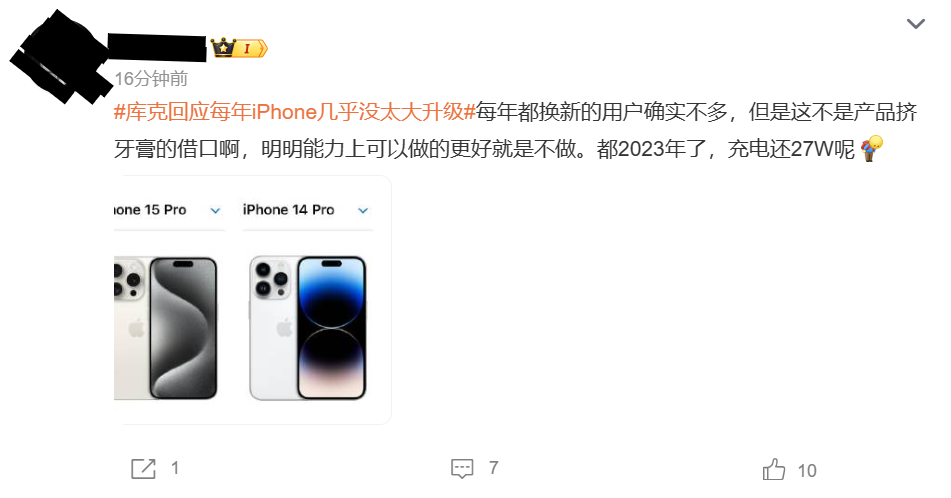951x498 pixels.
Task: Open the blacked-out profile avatar
Action: click(59, 56)
